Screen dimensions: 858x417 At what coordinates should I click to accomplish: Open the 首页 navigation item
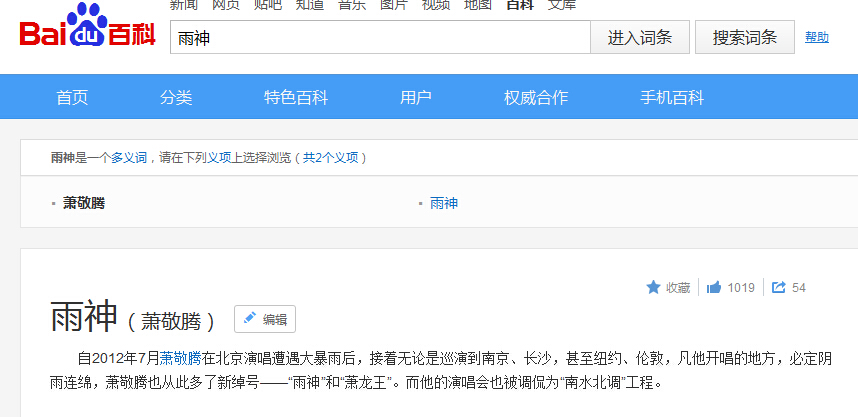click(72, 97)
